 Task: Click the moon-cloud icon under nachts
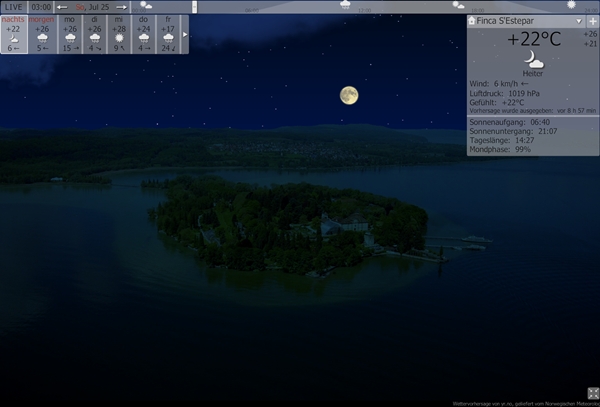coord(14,39)
